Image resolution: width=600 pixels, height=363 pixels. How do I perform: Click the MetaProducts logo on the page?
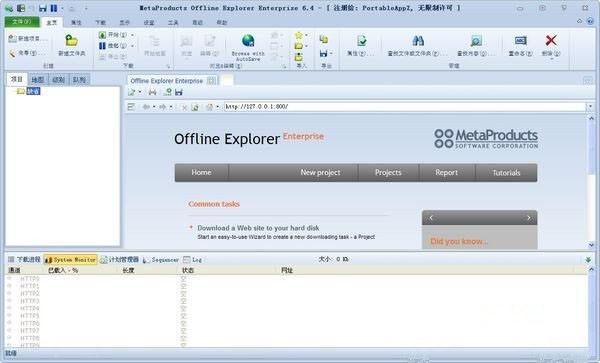point(486,138)
